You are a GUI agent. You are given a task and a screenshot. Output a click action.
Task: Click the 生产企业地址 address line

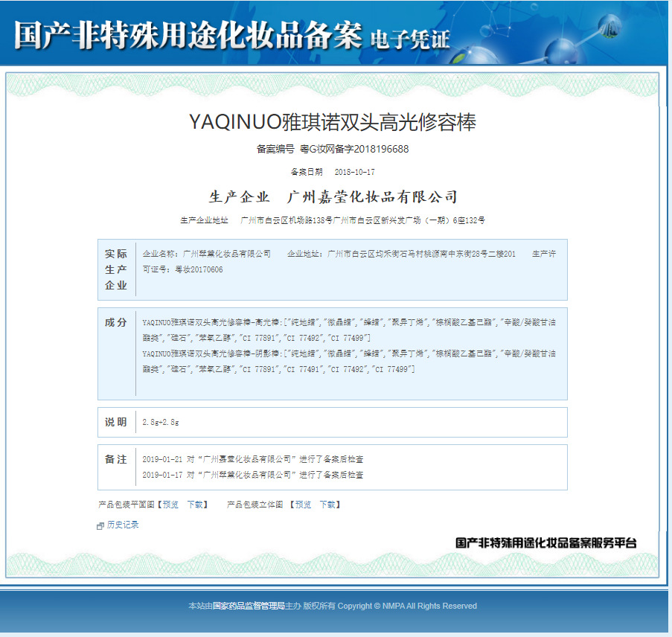tap(333, 220)
